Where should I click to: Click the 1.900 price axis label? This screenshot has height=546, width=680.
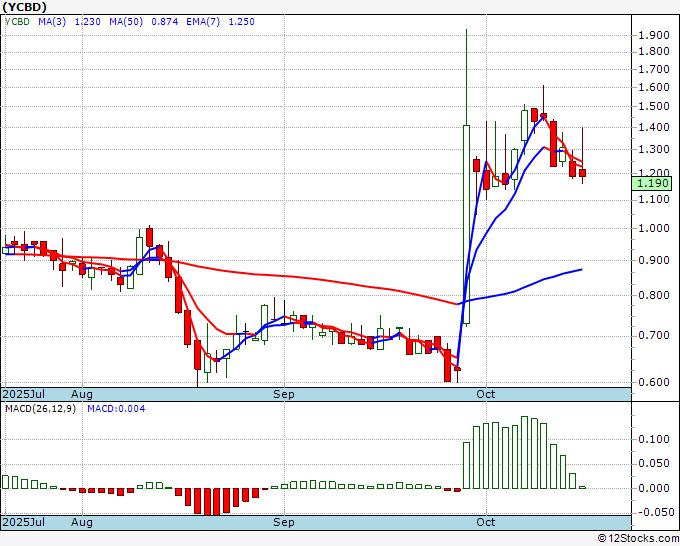654,36
